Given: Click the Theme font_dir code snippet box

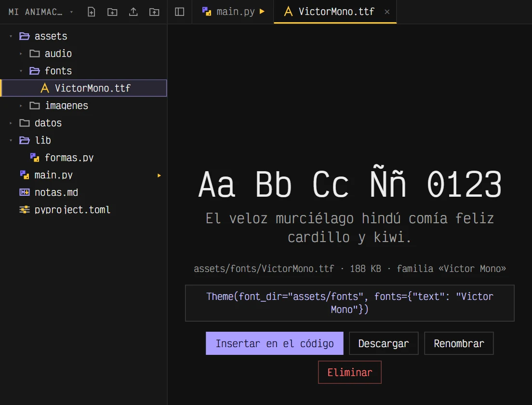Looking at the screenshot, I should (349, 303).
